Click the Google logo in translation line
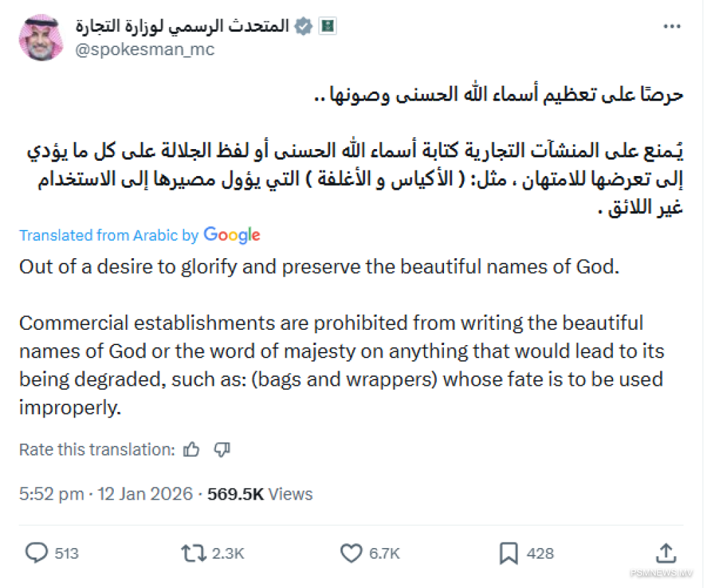The image size is (707, 588). click(x=232, y=235)
